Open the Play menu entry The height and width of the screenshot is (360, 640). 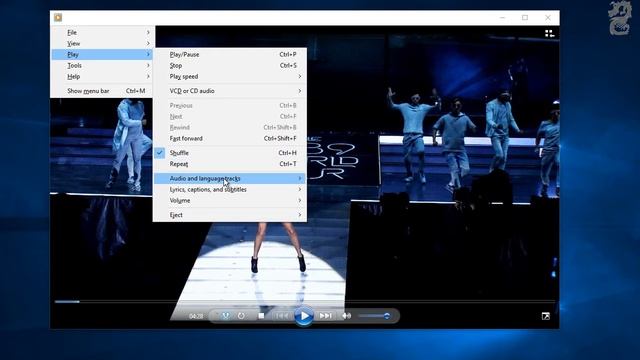(102, 54)
